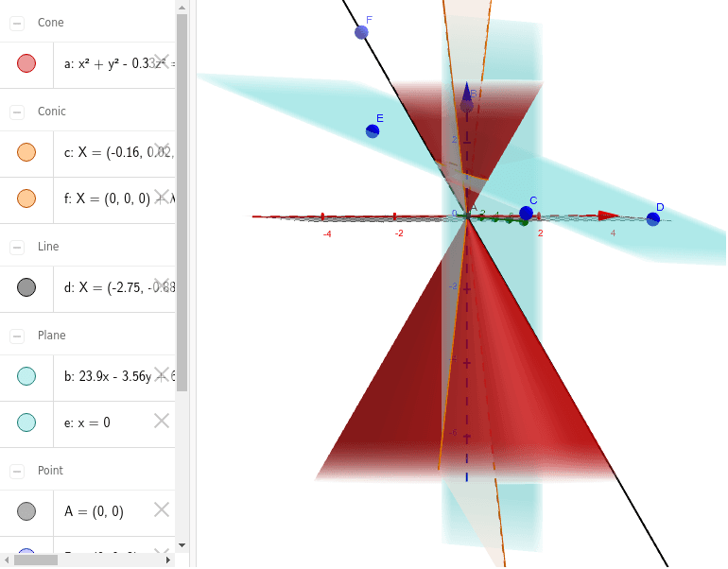Click the Cone category label
The image size is (728, 569).
[51, 23]
